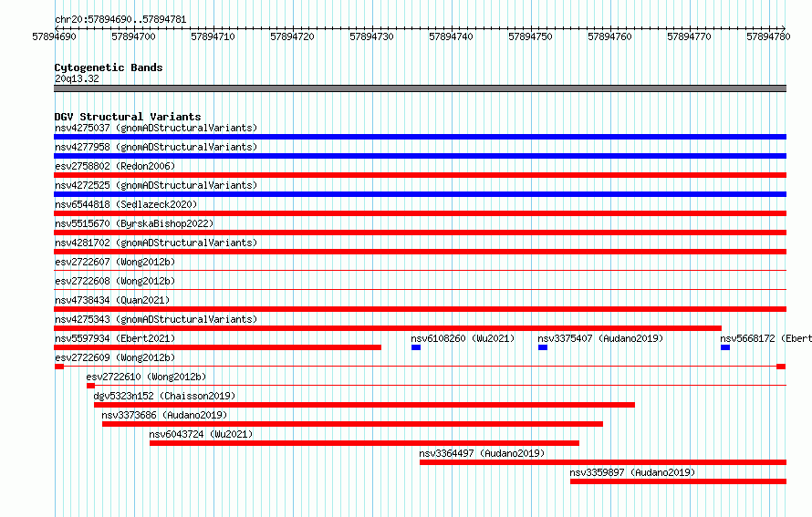Screen dimensions: 812x517
Task: Click the chr20:57894690..57894781 region label
Action: 120,19
